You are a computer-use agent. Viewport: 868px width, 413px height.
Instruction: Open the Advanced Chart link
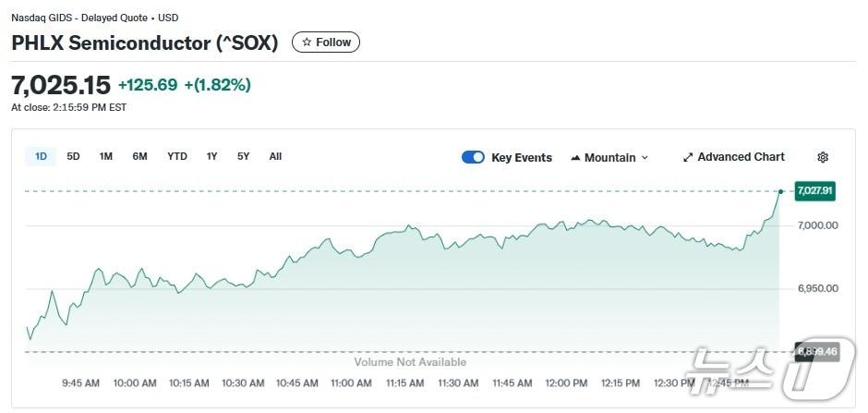coord(741,157)
